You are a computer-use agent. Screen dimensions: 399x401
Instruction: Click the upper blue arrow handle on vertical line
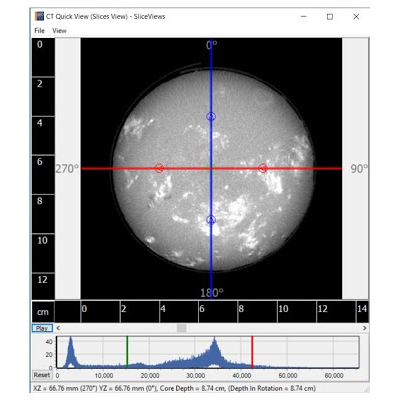pos(211,116)
